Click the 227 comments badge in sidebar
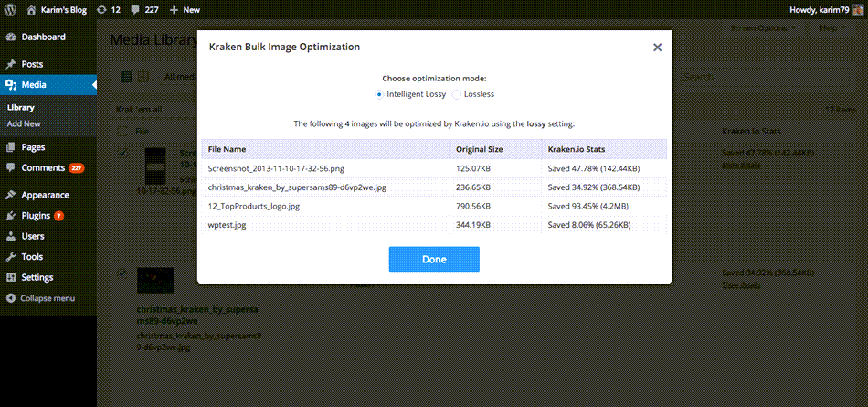868x407 pixels. pos(77,167)
